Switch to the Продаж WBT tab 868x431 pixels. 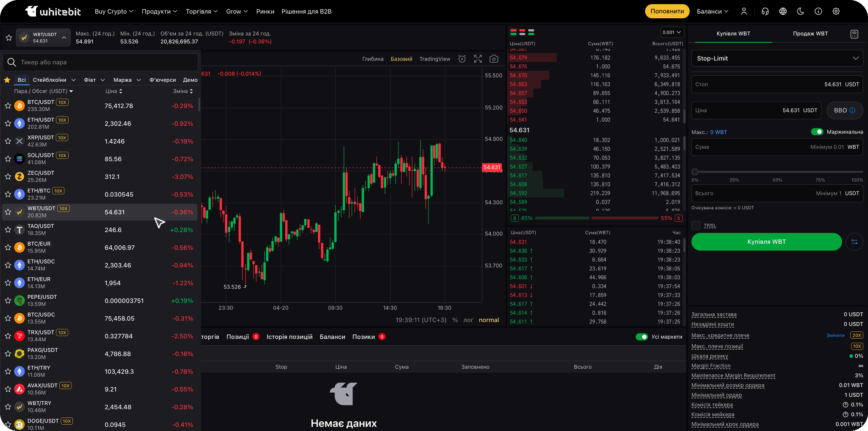pos(810,33)
